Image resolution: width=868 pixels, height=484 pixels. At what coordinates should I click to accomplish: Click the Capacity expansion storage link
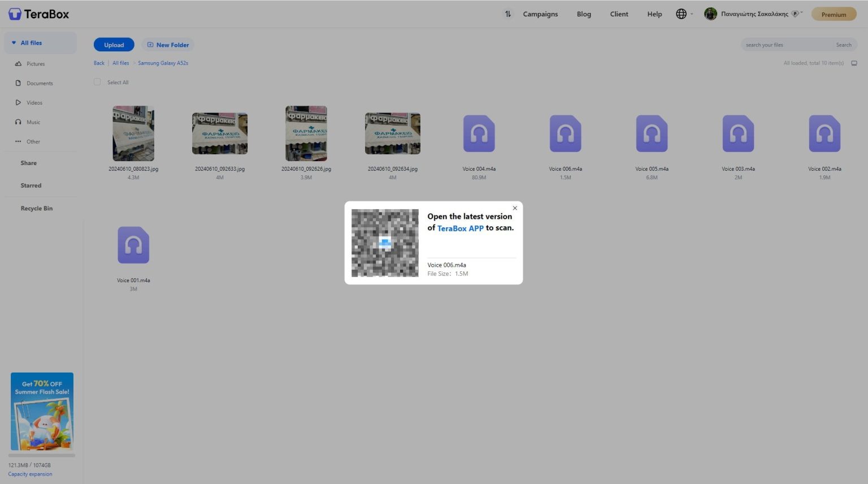click(x=29, y=474)
